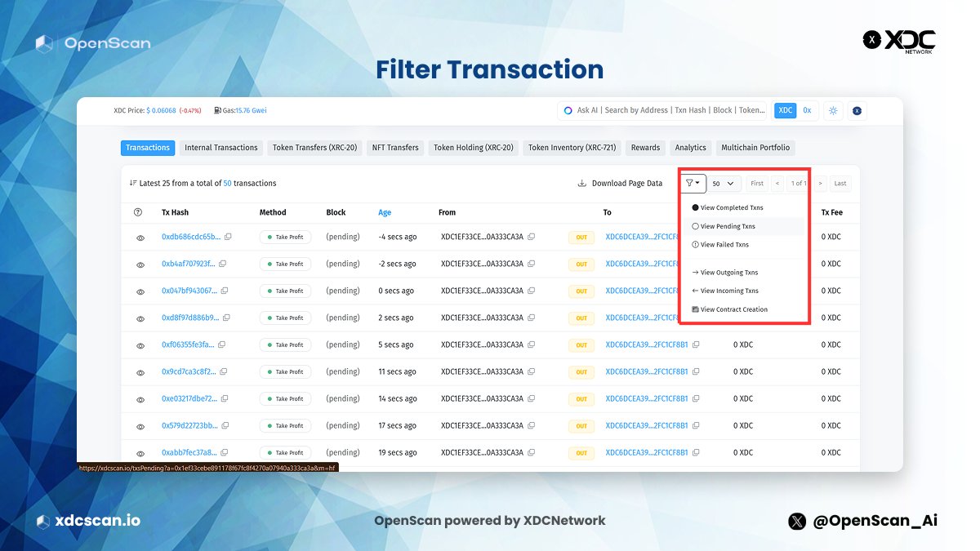
Task: Copy To address in 5 secs ago row
Action: [x=696, y=344]
